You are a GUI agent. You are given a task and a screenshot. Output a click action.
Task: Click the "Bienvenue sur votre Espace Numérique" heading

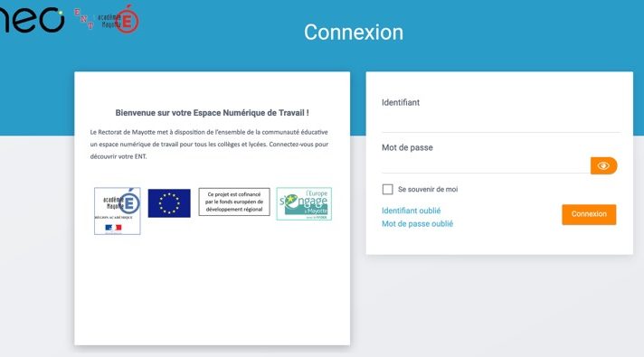(x=212, y=113)
